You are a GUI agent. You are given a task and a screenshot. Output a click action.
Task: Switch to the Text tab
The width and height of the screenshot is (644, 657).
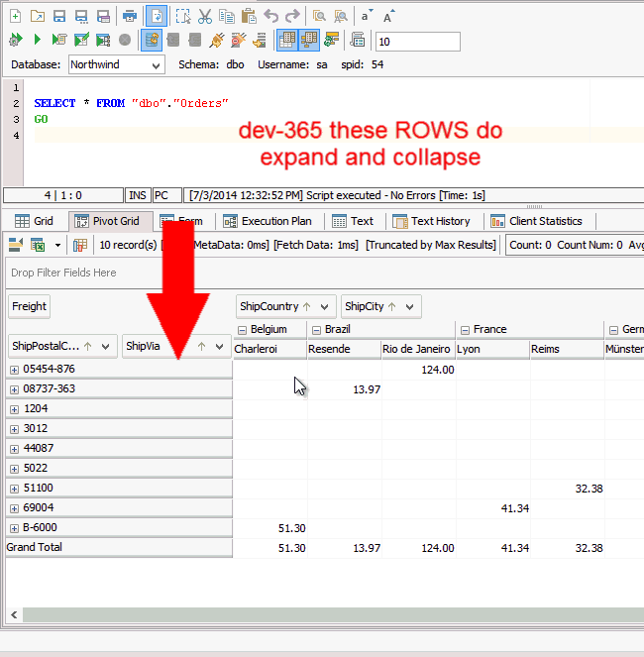tap(353, 221)
